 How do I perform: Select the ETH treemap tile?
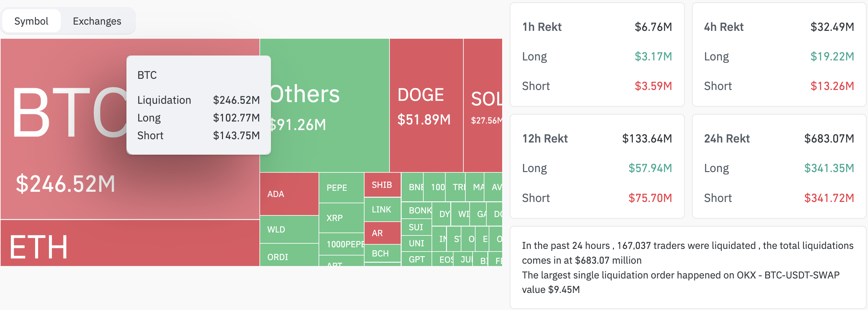pos(130,243)
